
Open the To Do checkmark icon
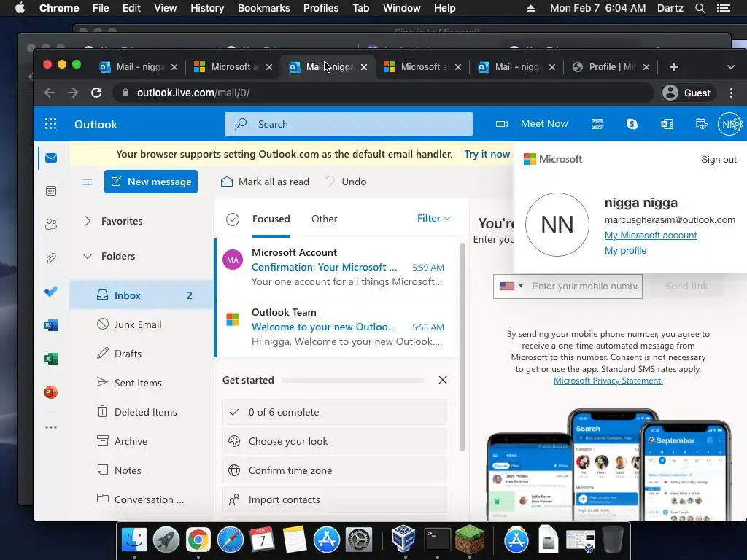[x=51, y=291]
